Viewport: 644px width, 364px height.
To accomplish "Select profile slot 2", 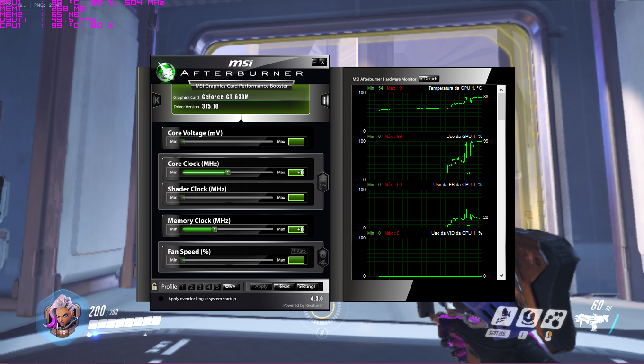I will pyautogui.click(x=191, y=287).
